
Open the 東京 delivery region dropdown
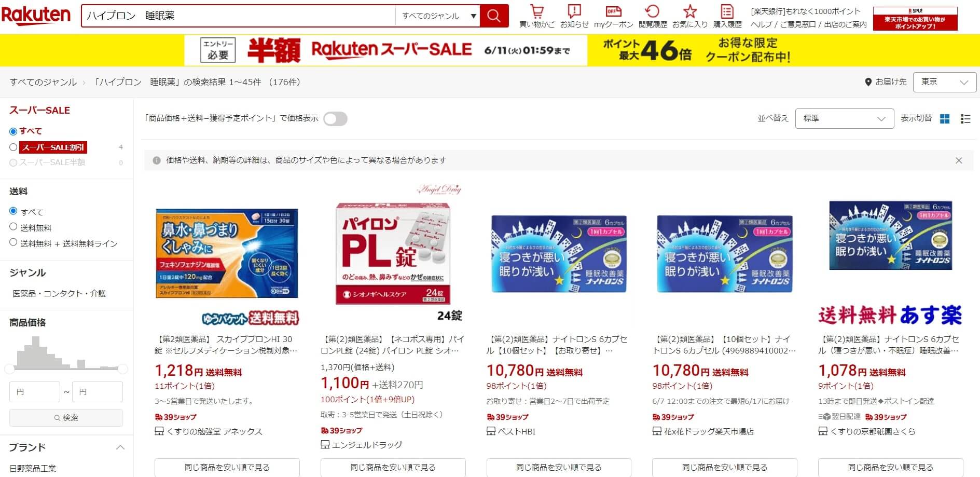pos(945,82)
